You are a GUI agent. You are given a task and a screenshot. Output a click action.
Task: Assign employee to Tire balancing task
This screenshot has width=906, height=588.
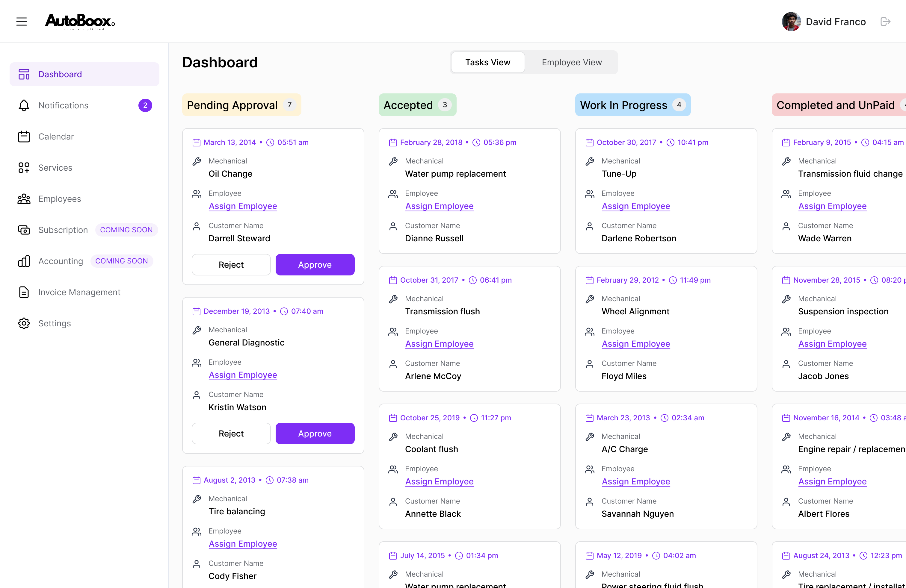243,544
